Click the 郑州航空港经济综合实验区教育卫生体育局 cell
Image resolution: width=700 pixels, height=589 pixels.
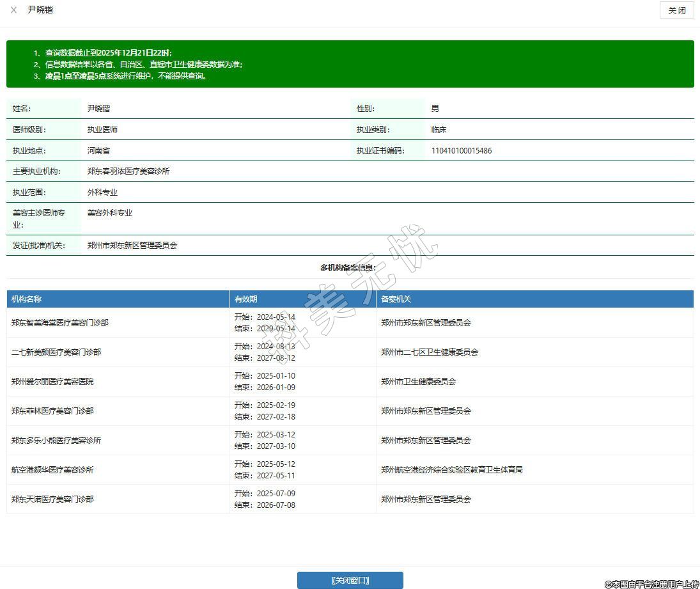point(452,470)
